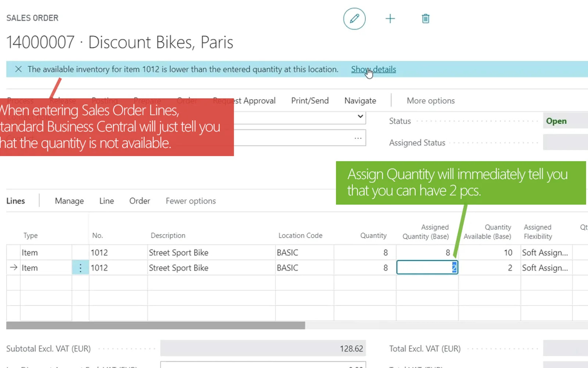The width and height of the screenshot is (588, 368).
Task: Click the Assigned Quantity cell showing 8
Action: (427, 252)
